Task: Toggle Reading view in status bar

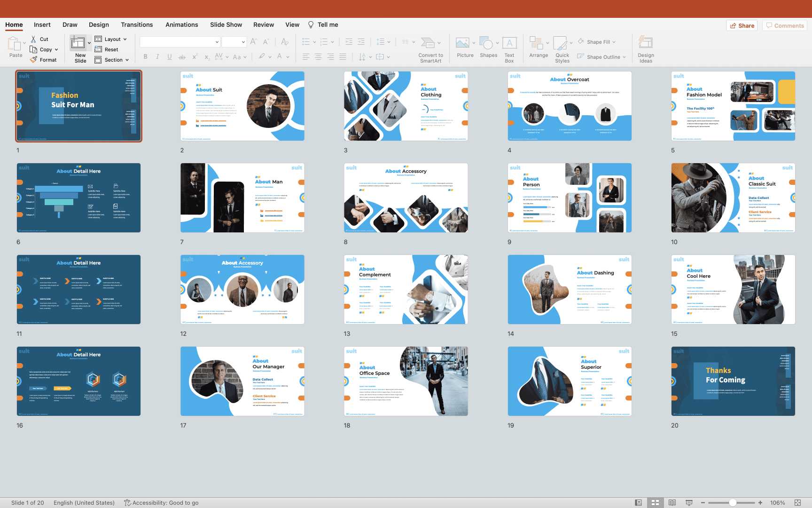Action: (672, 503)
